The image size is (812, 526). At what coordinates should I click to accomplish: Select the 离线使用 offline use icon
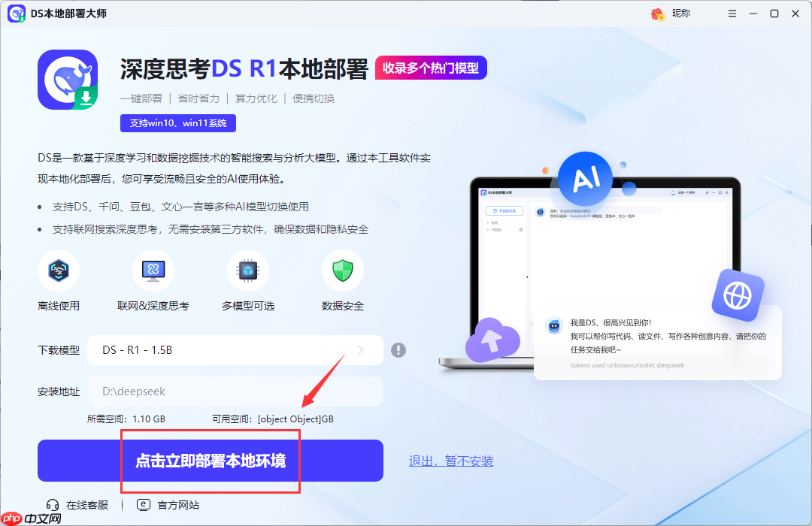[59, 271]
